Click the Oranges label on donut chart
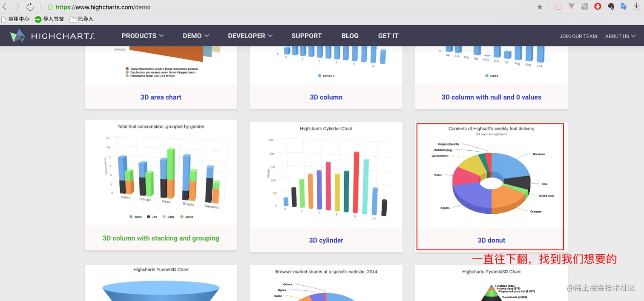Screen dimensions: 644x301 point(536,211)
